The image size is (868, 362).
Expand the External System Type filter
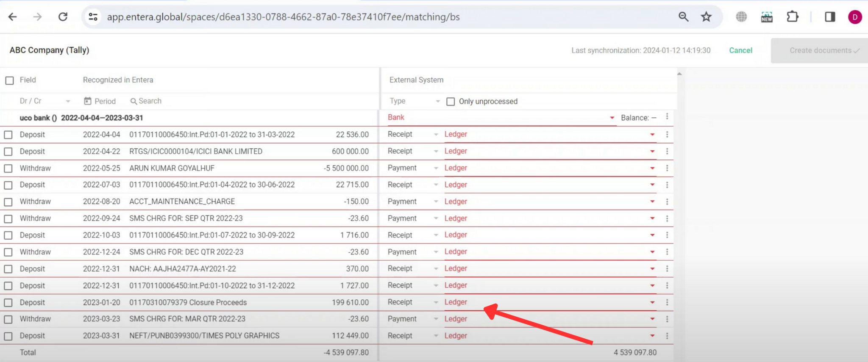tap(437, 101)
